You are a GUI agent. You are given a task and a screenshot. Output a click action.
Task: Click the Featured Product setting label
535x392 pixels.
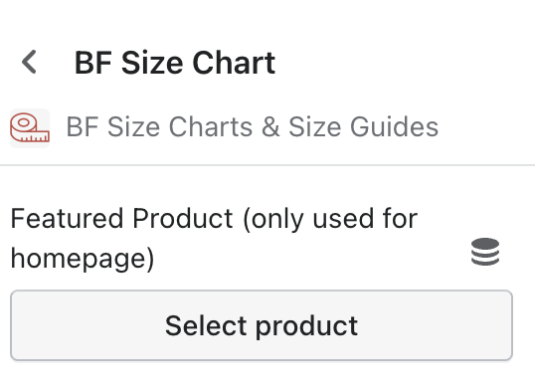tap(214, 238)
